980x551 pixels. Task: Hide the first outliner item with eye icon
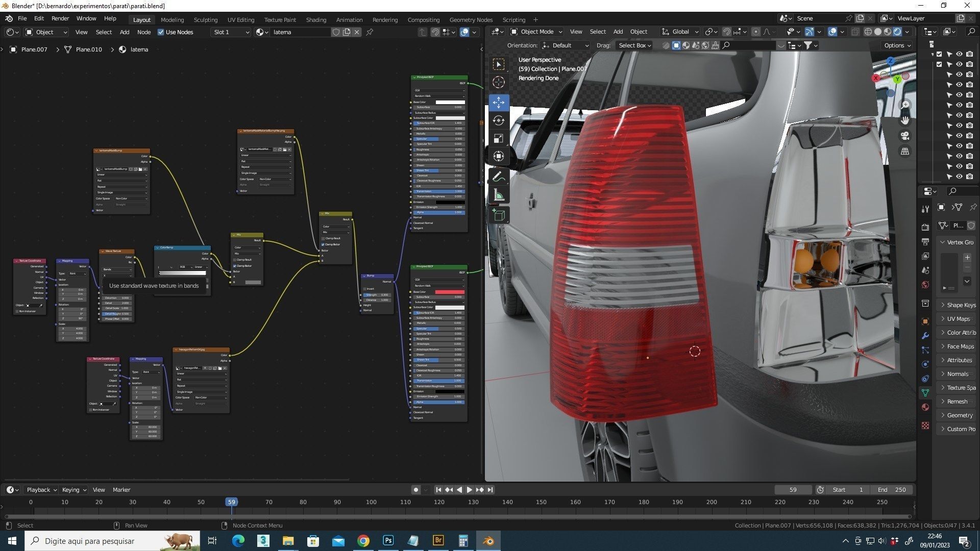coord(959,54)
